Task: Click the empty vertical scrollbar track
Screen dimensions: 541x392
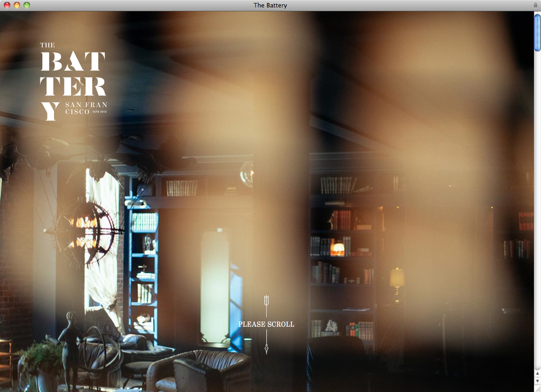Action: click(537, 211)
